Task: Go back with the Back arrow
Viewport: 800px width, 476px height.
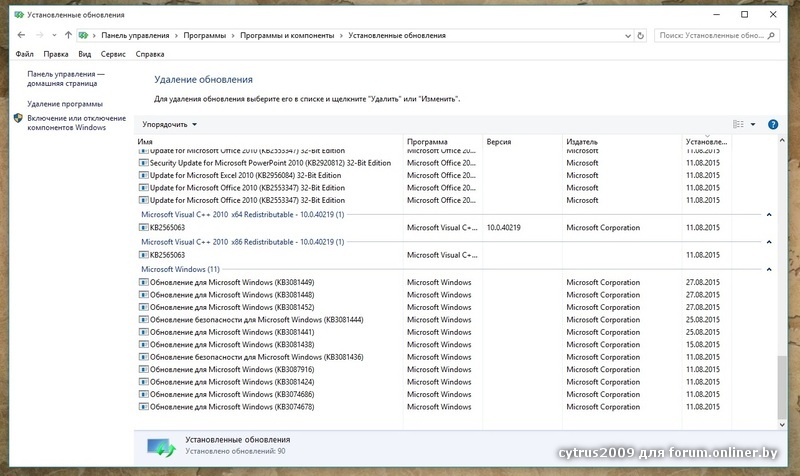Action: pyautogui.click(x=21, y=35)
